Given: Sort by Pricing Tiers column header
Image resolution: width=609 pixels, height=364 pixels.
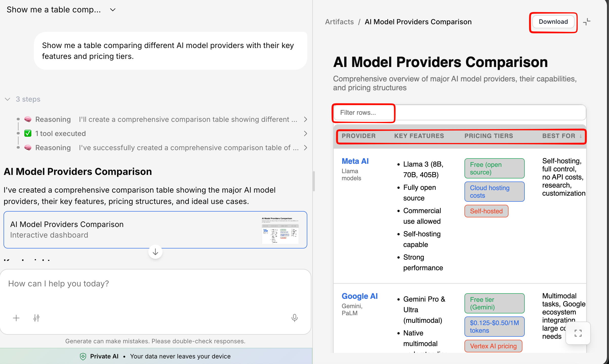Looking at the screenshot, I should 489,136.
